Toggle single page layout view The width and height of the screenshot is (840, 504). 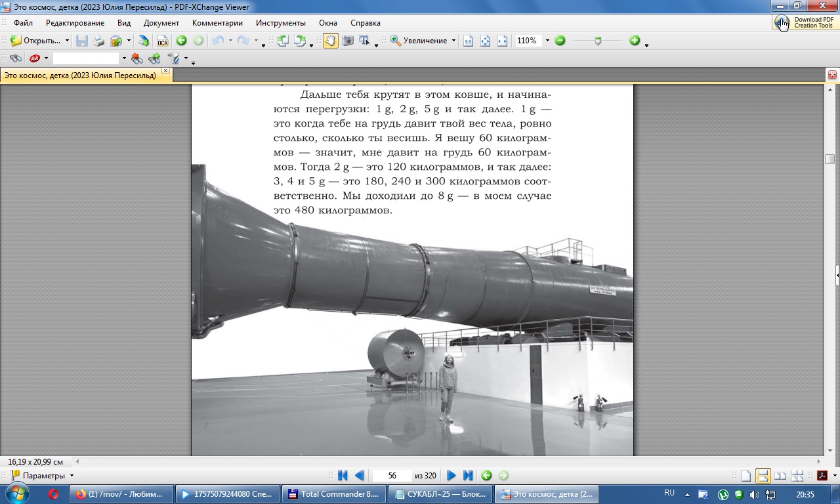pyautogui.click(x=746, y=476)
